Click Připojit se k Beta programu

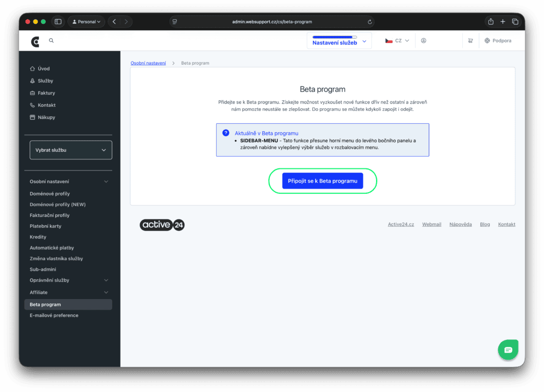[x=322, y=181]
